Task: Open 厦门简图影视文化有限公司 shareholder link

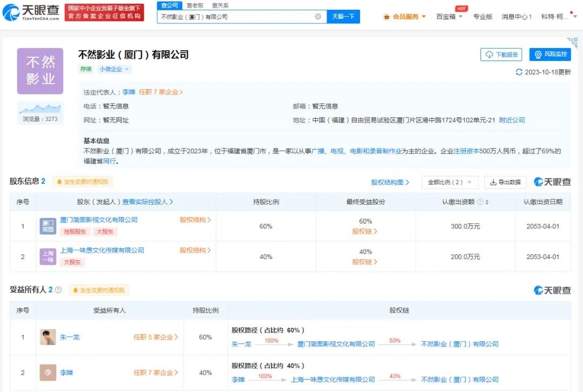Action: coord(99,220)
